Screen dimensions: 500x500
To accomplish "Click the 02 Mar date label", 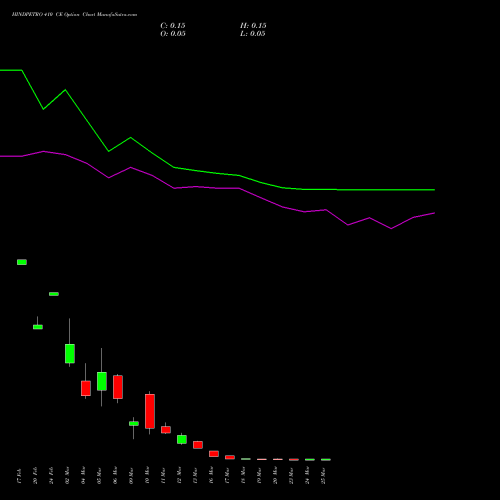I will pos(67,476).
